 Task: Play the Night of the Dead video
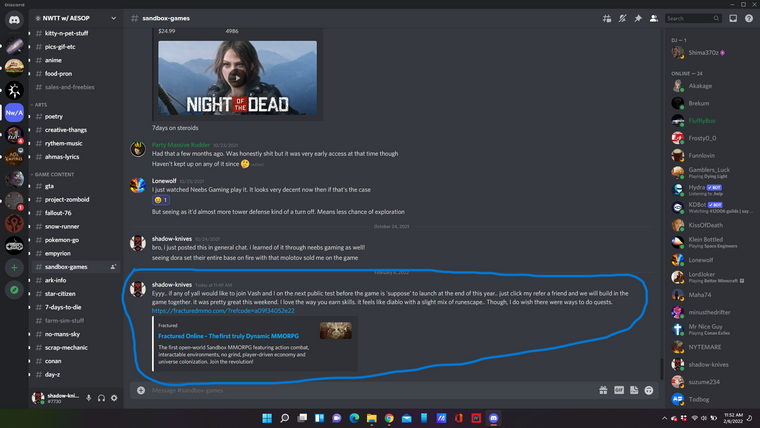[x=237, y=78]
